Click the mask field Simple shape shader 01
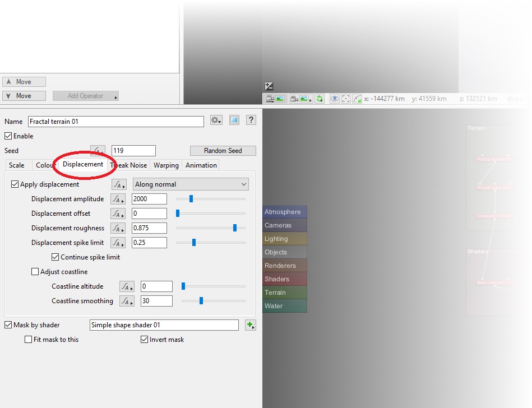The width and height of the screenshot is (532, 408). click(x=164, y=325)
